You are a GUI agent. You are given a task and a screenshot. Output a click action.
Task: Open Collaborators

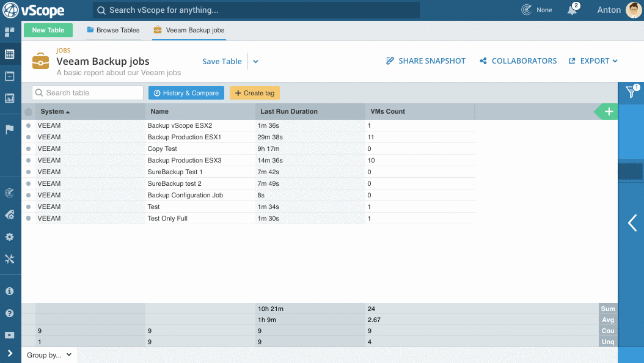(518, 61)
